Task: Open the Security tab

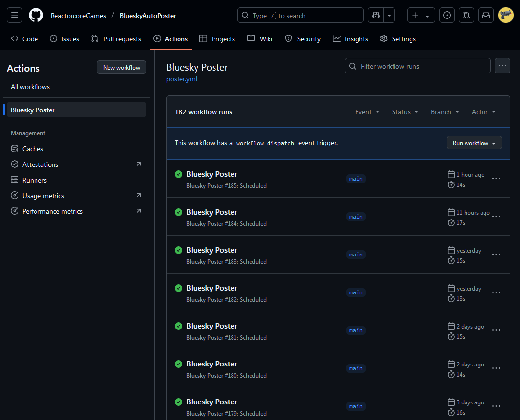Action: [303, 39]
